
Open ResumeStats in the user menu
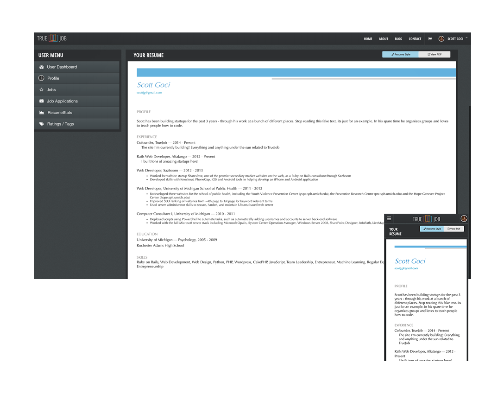(x=76, y=113)
